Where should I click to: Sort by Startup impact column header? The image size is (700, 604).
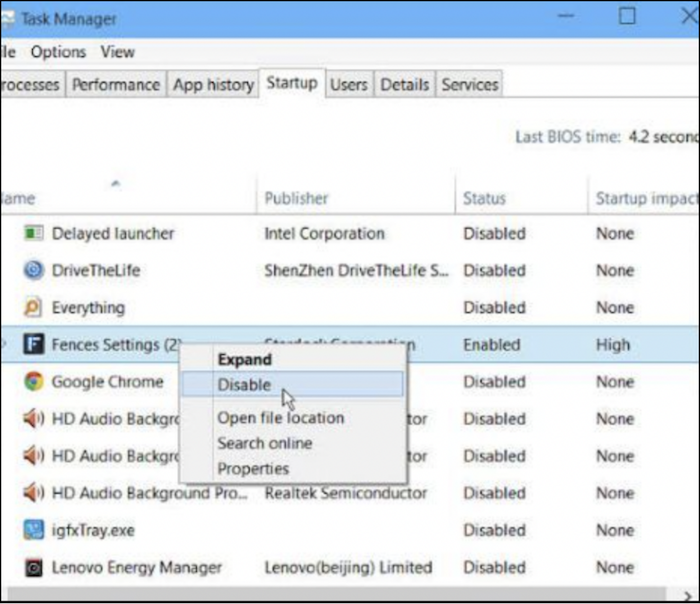(646, 198)
